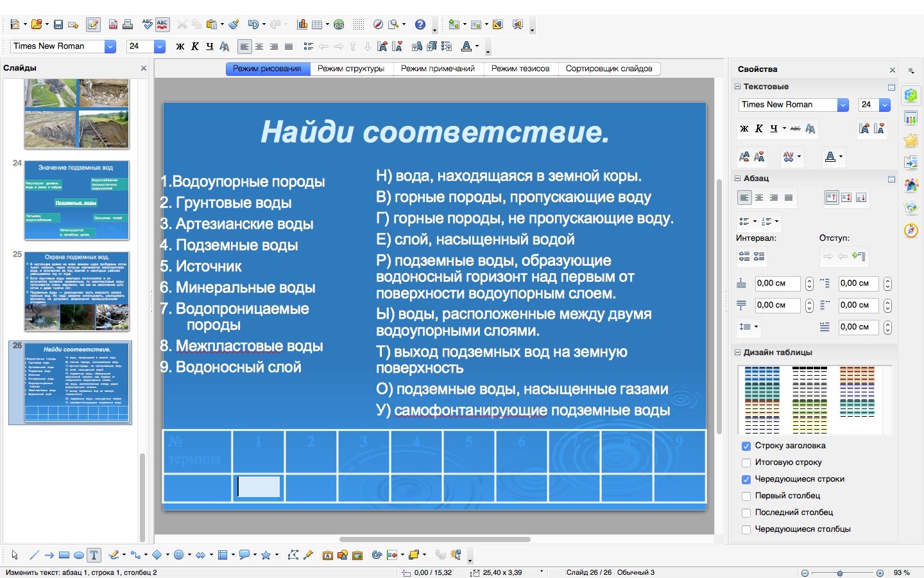Insert a chart via toolbar icon
The height and width of the screenshot is (578, 924).
302,24
